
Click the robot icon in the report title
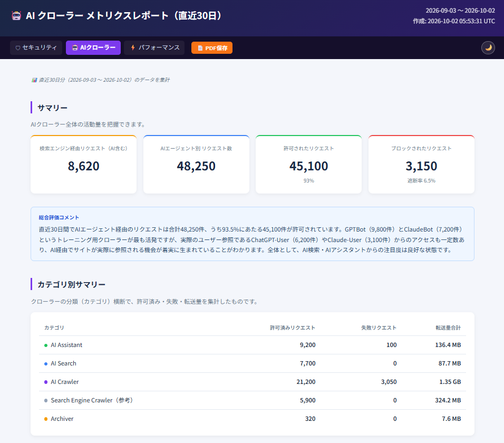16,15
